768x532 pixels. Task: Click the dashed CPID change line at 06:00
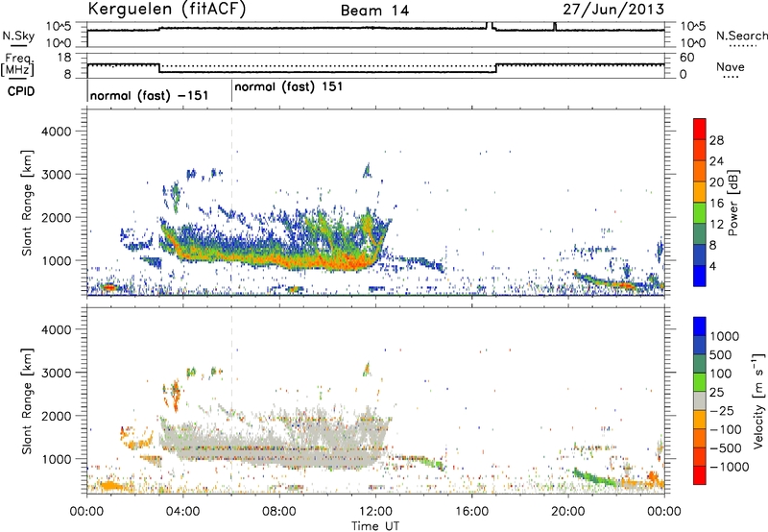[231, 202]
